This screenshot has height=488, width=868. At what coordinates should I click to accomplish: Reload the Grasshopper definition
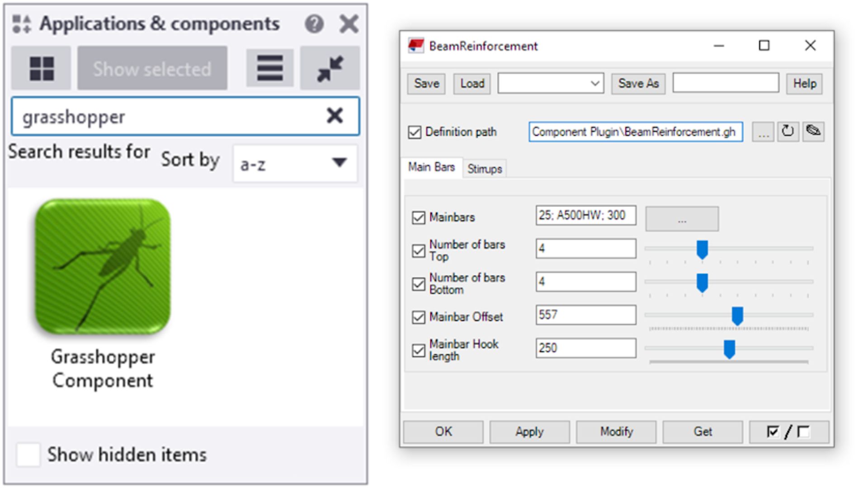(x=788, y=131)
